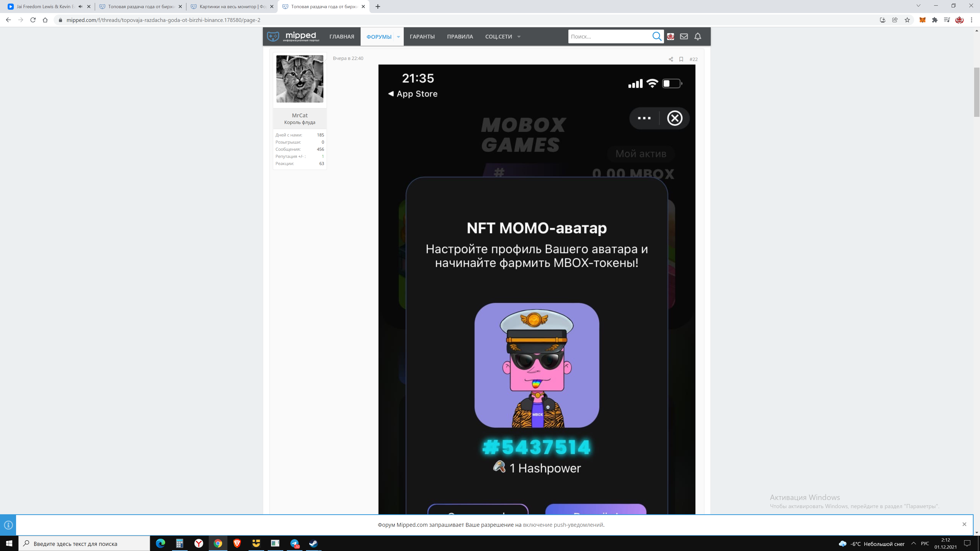Install the page as an app

883,20
